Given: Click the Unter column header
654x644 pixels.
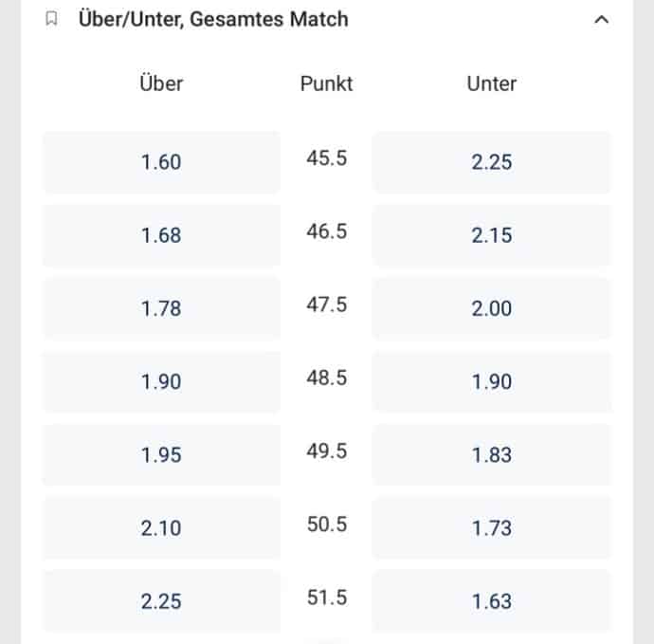Looking at the screenshot, I should (x=491, y=83).
